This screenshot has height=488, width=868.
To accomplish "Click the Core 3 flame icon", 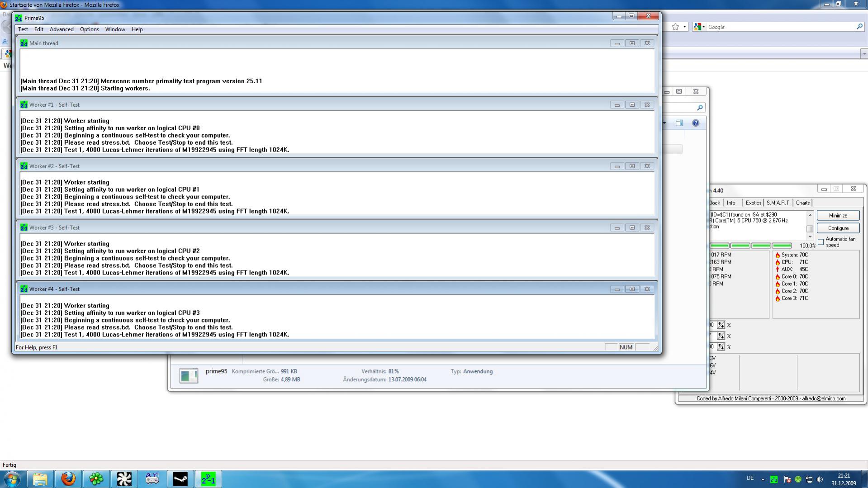I will point(778,298).
